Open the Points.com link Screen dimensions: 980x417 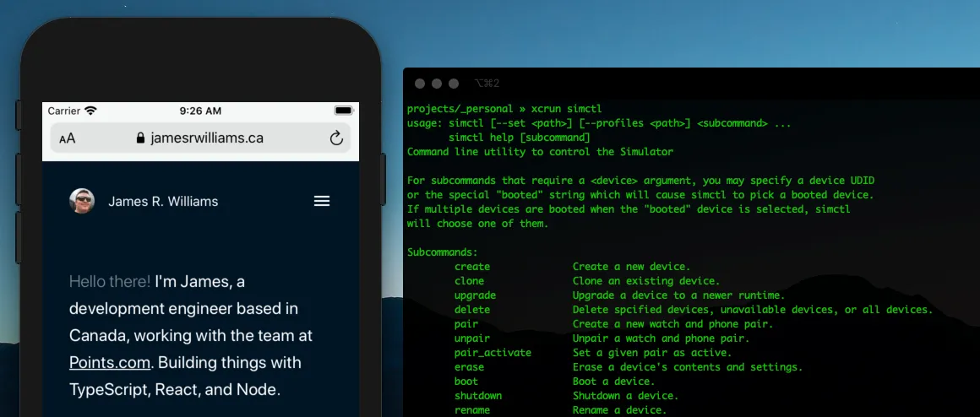pos(110,363)
